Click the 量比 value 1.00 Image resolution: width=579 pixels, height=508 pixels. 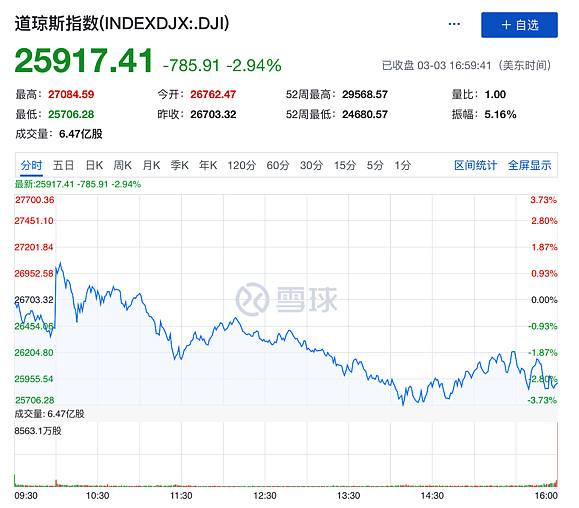[x=495, y=95]
